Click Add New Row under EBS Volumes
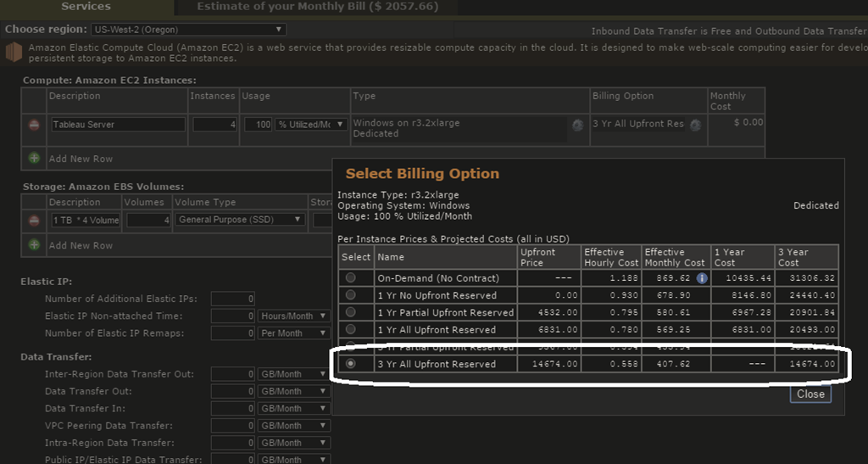This screenshot has width=868, height=464. coord(81,245)
